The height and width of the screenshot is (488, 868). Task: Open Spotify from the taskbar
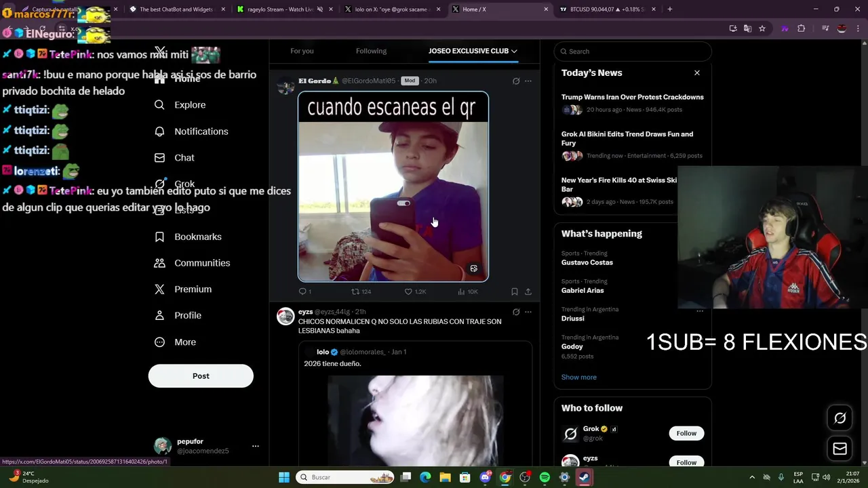tap(545, 477)
